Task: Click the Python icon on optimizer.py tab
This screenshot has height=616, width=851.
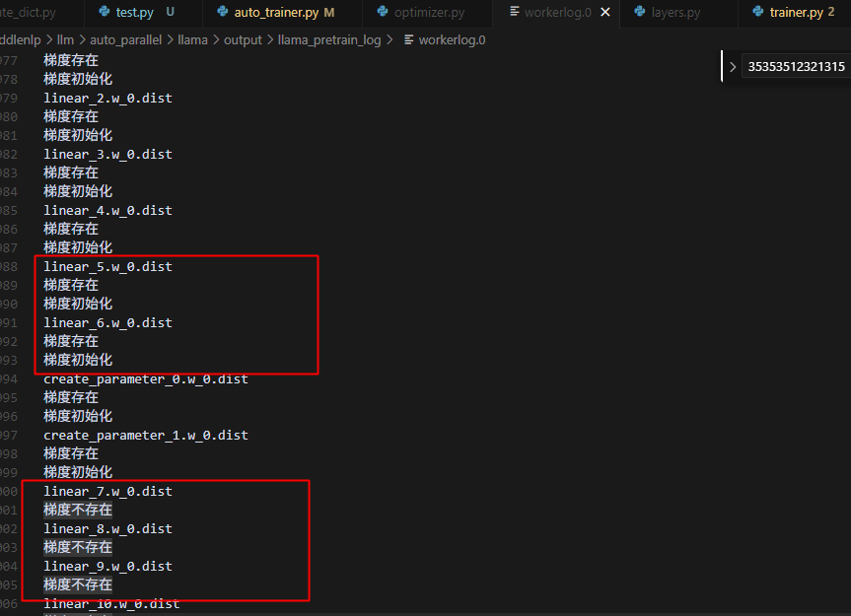Action: [383, 12]
